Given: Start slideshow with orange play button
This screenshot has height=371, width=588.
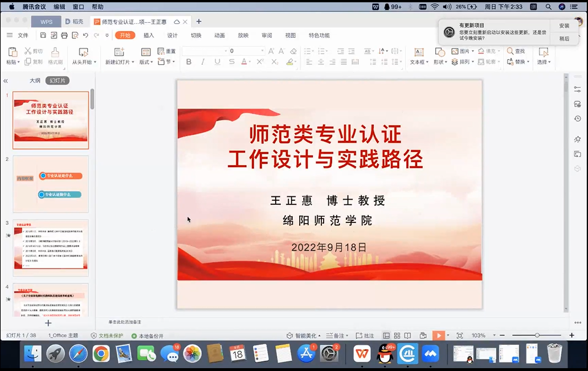Looking at the screenshot, I should tap(438, 336).
